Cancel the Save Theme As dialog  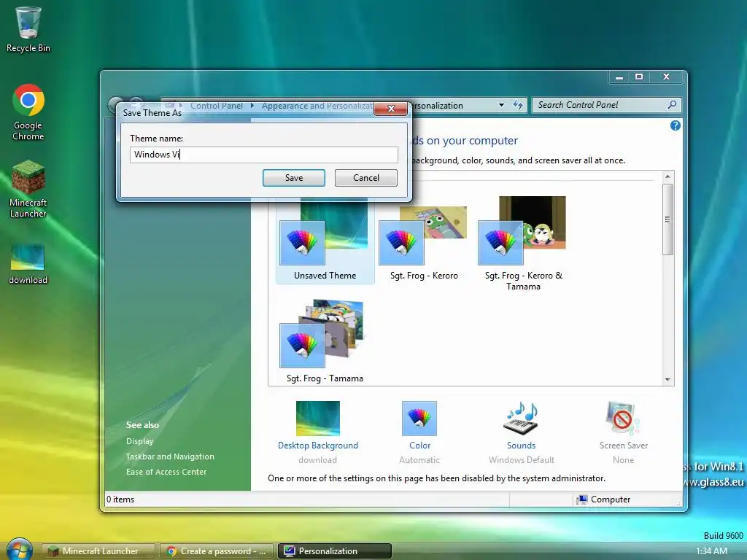(x=366, y=178)
